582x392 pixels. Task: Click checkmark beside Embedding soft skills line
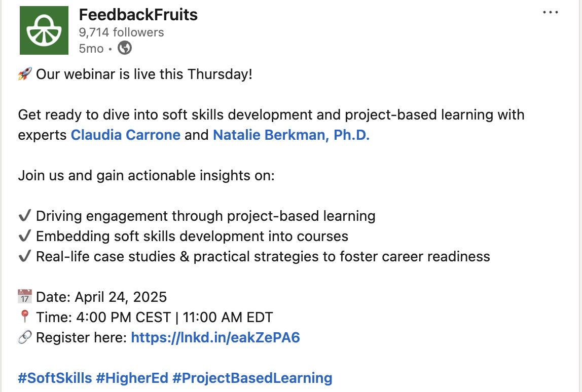[25, 237]
